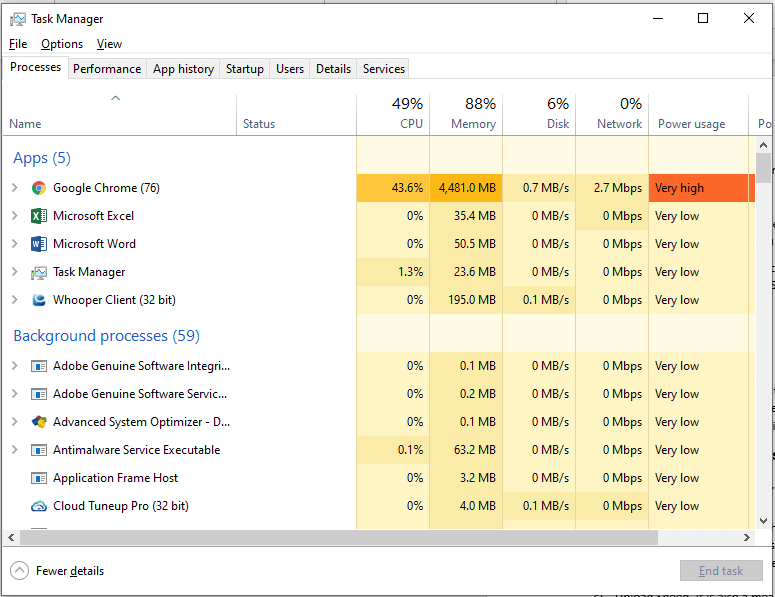Click the vertical scrollbar thumb
The height and width of the screenshot is (597, 775).
(x=763, y=168)
